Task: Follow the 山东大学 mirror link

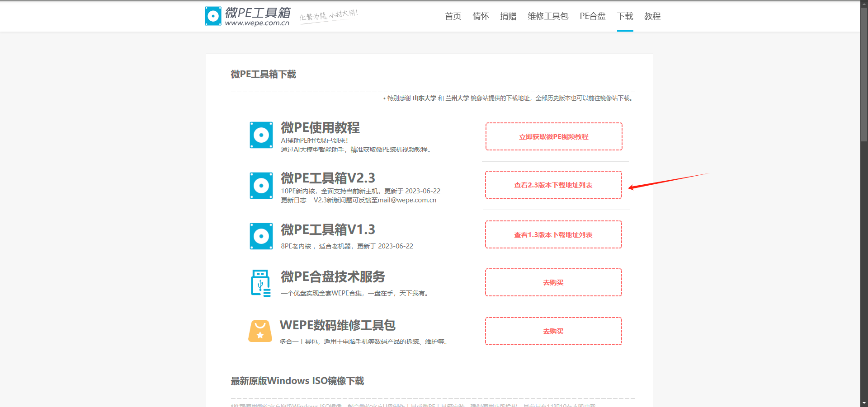Action: [x=424, y=98]
